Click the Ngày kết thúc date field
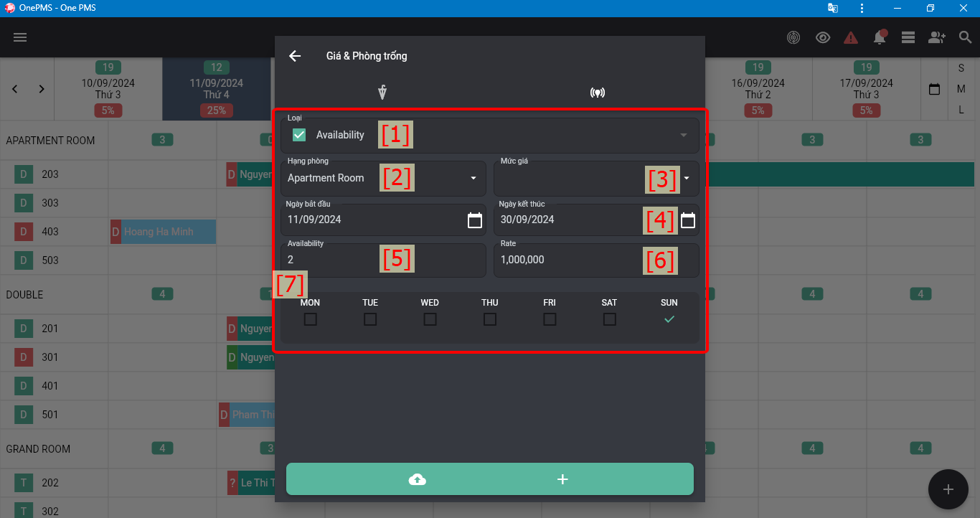The image size is (980, 518). pyautogui.click(x=596, y=220)
